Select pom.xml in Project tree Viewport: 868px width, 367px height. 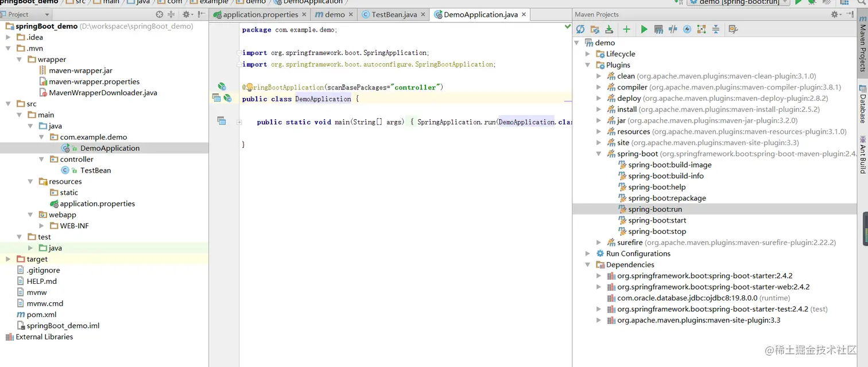pyautogui.click(x=41, y=314)
